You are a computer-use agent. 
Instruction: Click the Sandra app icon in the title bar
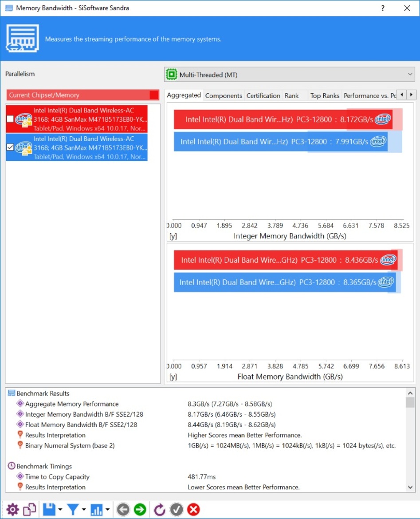(x=9, y=8)
